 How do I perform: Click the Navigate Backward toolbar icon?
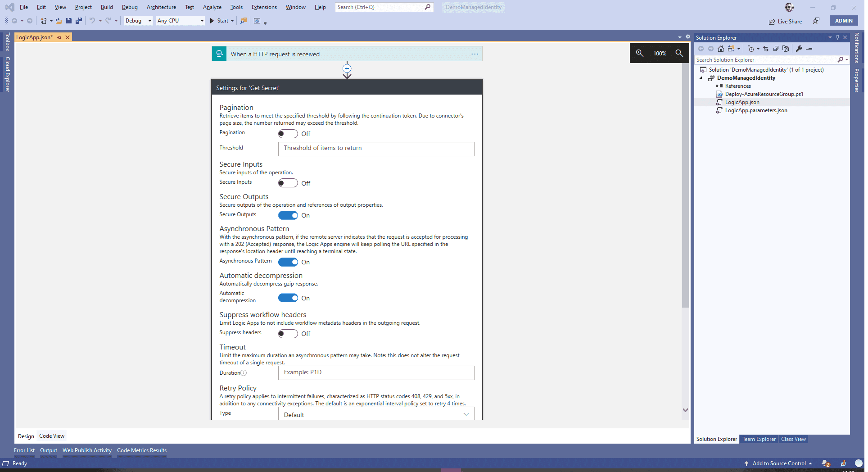point(14,21)
